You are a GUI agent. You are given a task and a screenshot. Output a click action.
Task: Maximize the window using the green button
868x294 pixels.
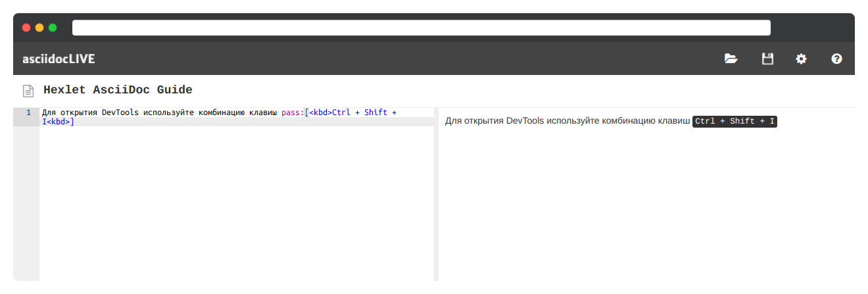click(53, 28)
